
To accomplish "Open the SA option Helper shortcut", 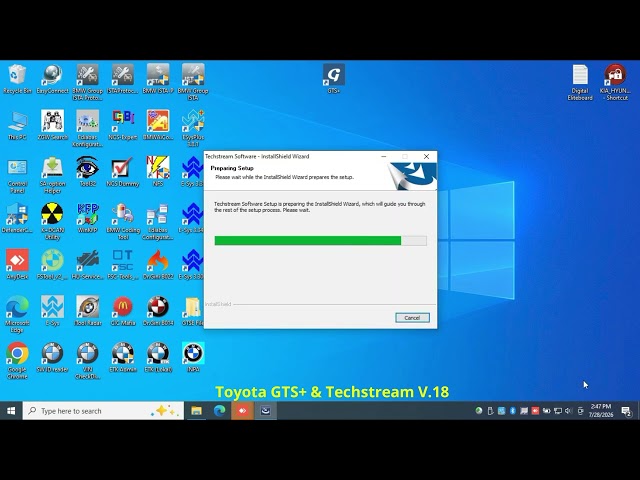I will point(52,175).
